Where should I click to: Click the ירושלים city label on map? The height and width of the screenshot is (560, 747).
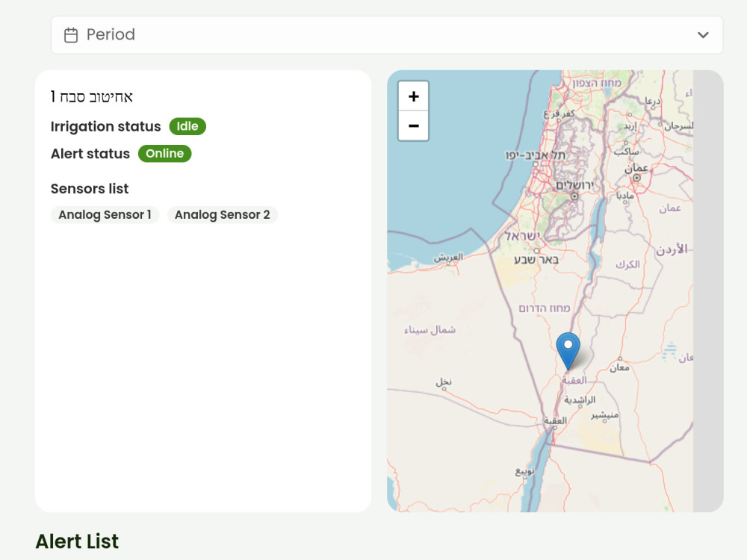[x=574, y=185]
